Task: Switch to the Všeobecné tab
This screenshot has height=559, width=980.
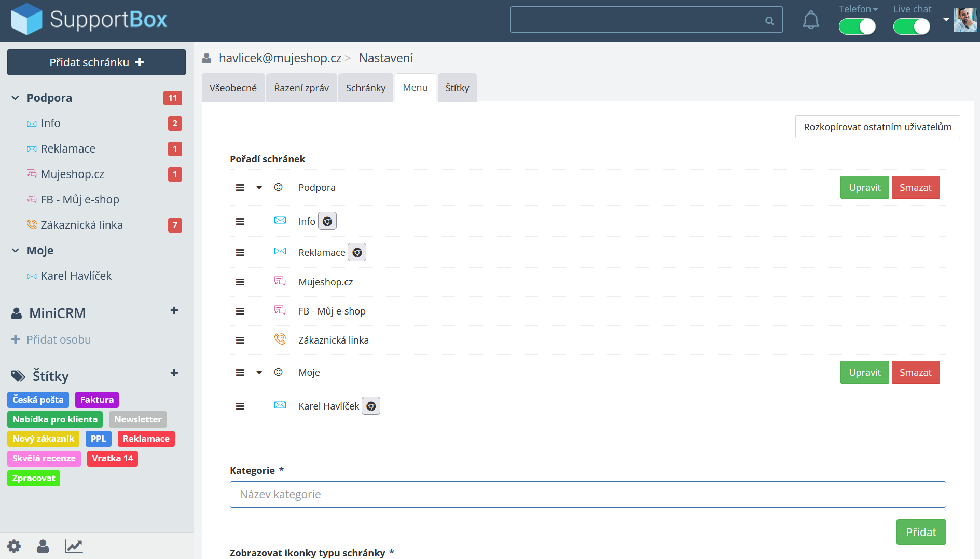Action: pyautogui.click(x=233, y=88)
